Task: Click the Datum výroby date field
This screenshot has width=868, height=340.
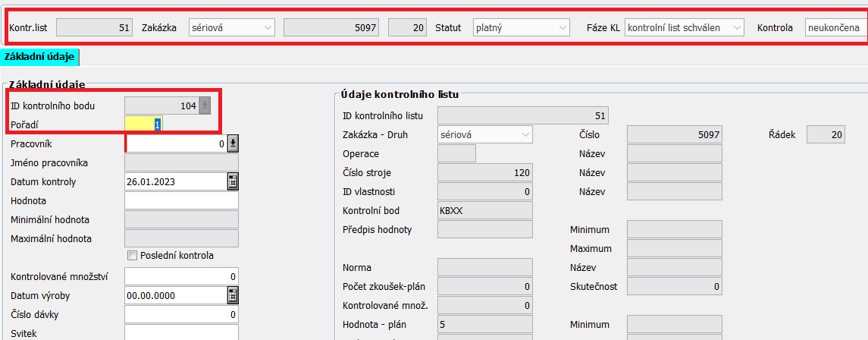Action: coord(175,295)
